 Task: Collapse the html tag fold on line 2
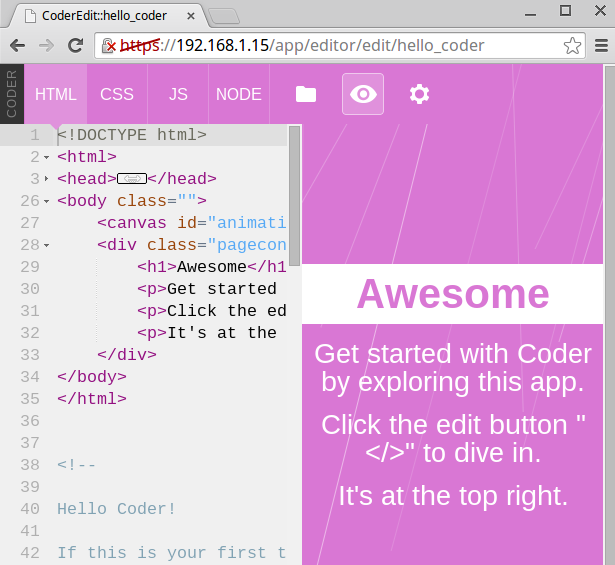click(x=47, y=157)
